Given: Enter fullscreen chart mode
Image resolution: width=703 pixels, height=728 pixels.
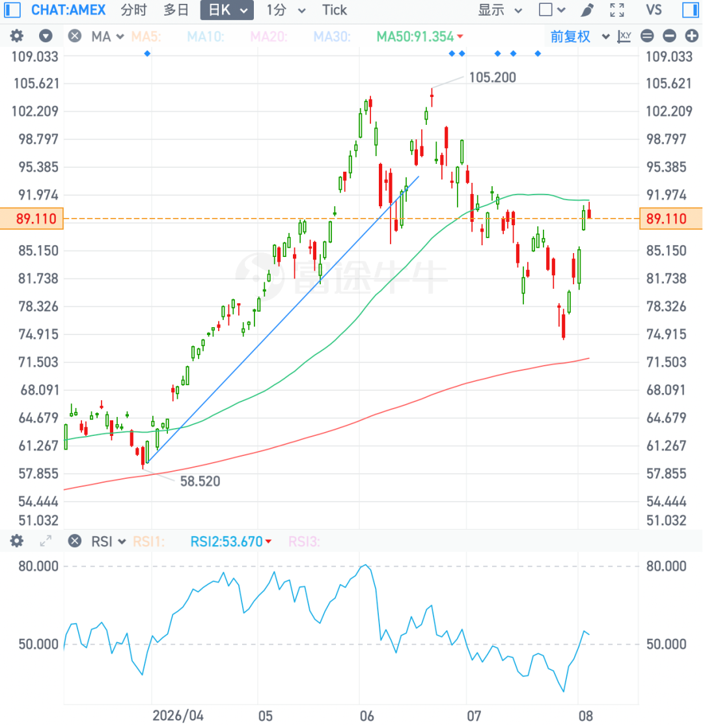Looking at the screenshot, I should [617, 10].
